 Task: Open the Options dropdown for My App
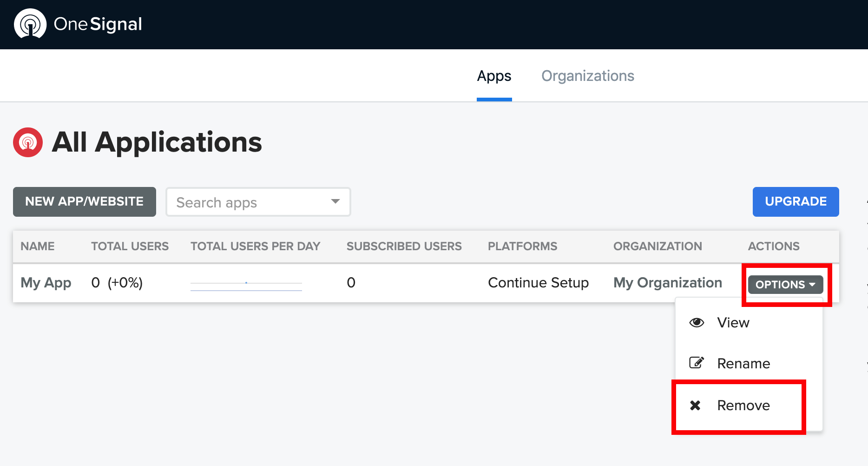point(785,284)
